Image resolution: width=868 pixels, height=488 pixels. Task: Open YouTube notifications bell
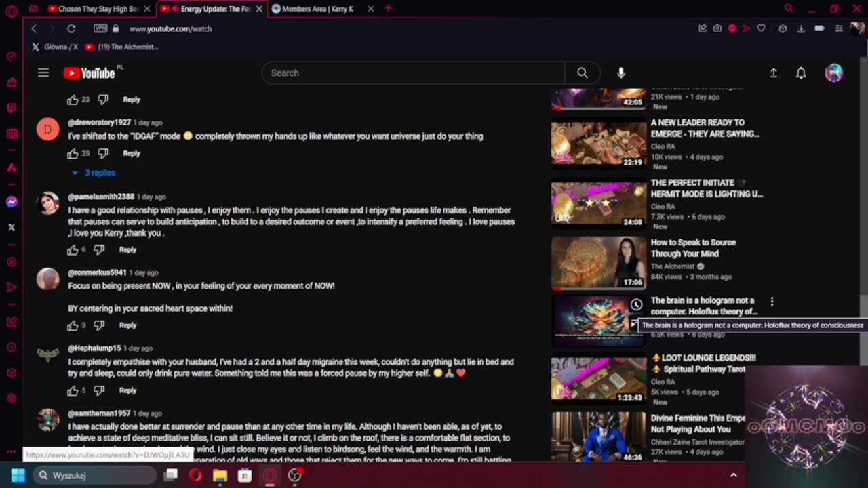801,73
